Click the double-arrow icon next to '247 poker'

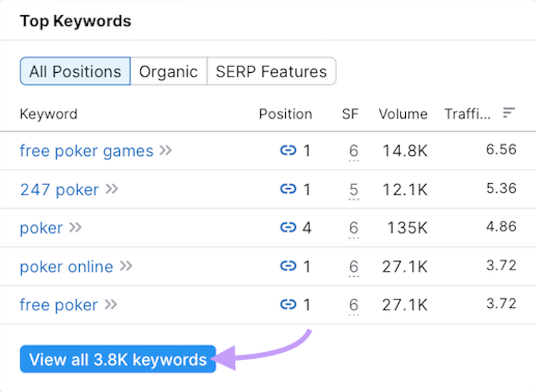(112, 189)
